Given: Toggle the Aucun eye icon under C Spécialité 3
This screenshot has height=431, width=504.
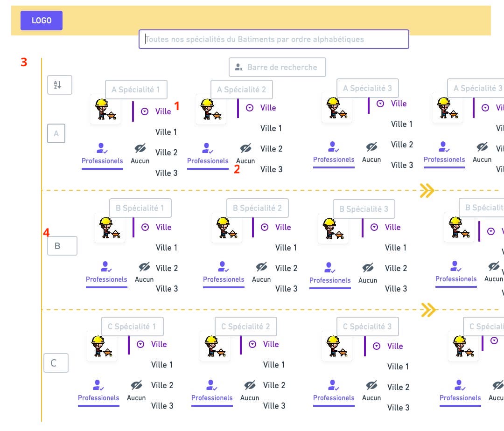Looking at the screenshot, I should point(371,385).
